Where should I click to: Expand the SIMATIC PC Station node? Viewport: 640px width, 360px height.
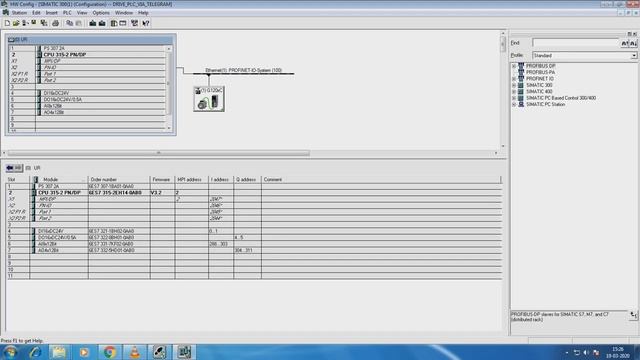(x=514, y=105)
